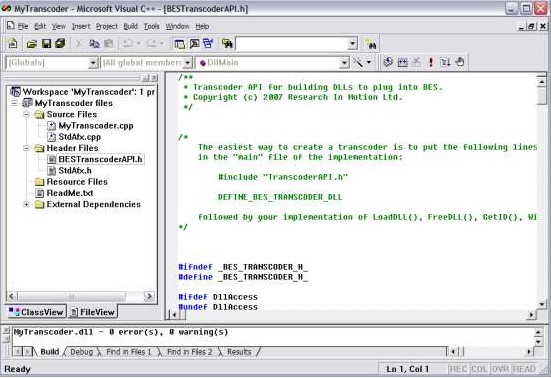Select the Results output tab
The height and width of the screenshot is (378, 551).
(x=239, y=352)
